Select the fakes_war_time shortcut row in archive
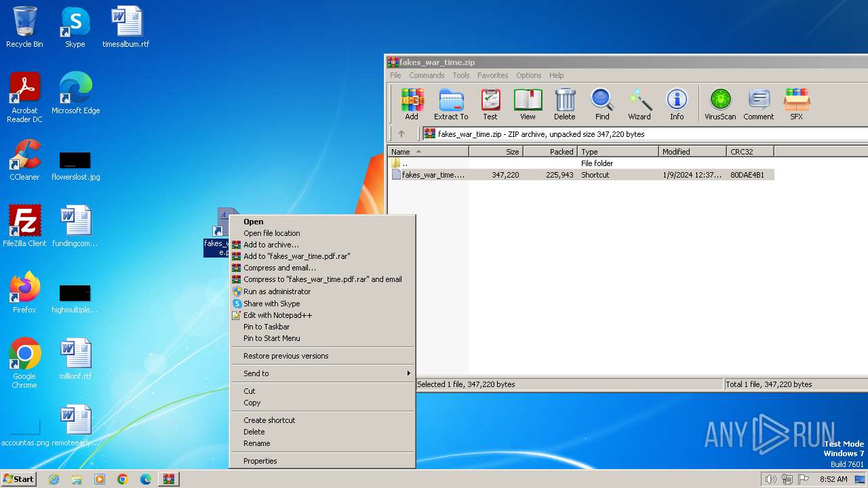This screenshot has height=488, width=868. coord(581,175)
